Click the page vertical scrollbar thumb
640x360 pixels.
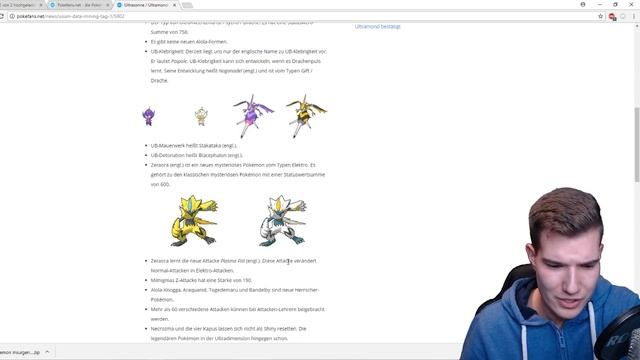(637, 145)
